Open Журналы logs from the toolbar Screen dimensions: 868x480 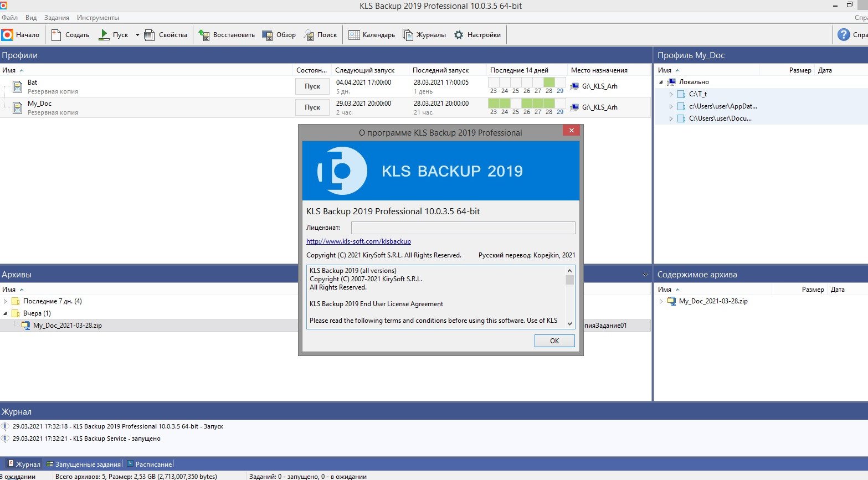(x=408, y=35)
